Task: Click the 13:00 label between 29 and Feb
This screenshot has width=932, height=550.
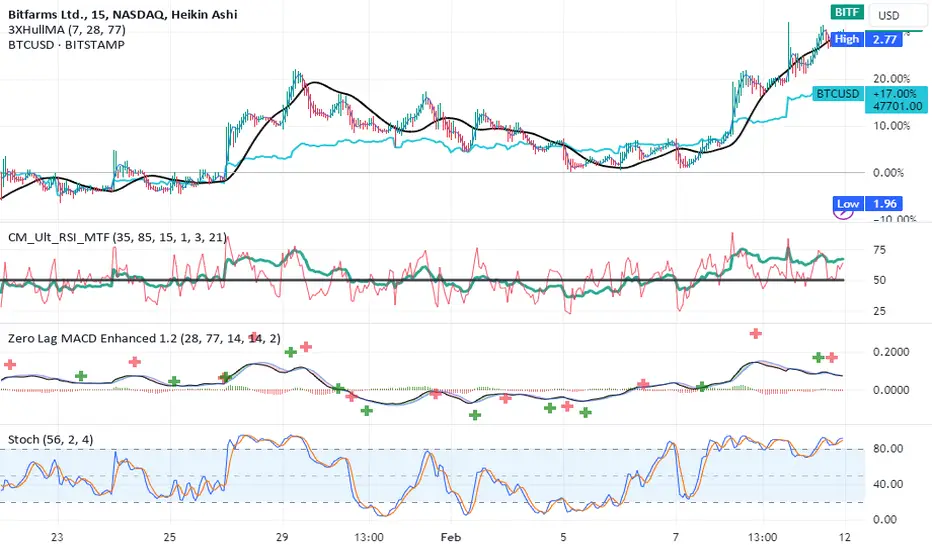Action: pyautogui.click(x=369, y=537)
